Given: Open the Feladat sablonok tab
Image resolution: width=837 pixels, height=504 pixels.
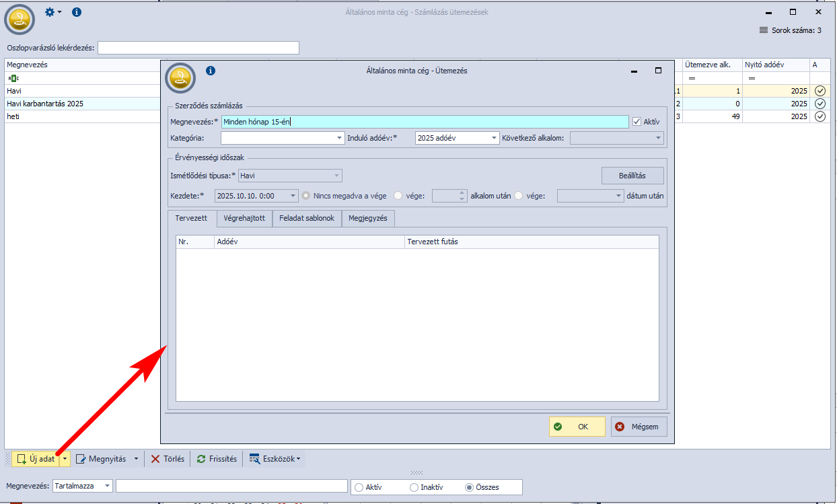Looking at the screenshot, I should coord(307,219).
